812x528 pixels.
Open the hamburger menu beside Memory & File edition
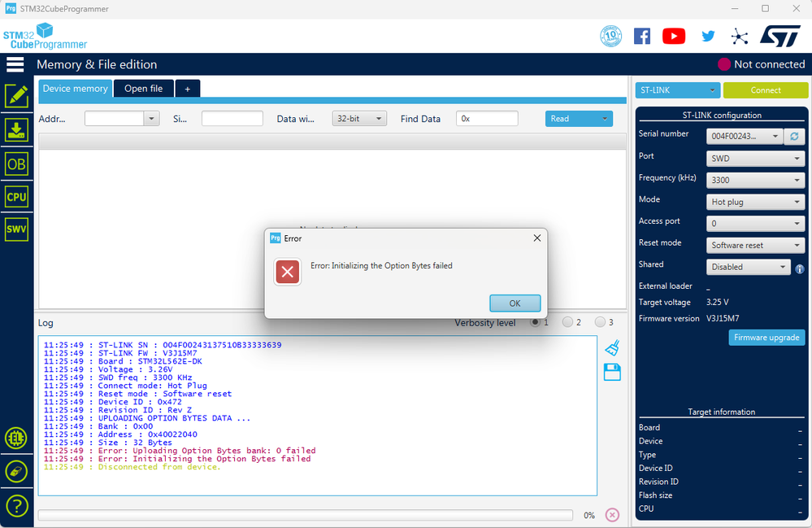click(x=15, y=64)
